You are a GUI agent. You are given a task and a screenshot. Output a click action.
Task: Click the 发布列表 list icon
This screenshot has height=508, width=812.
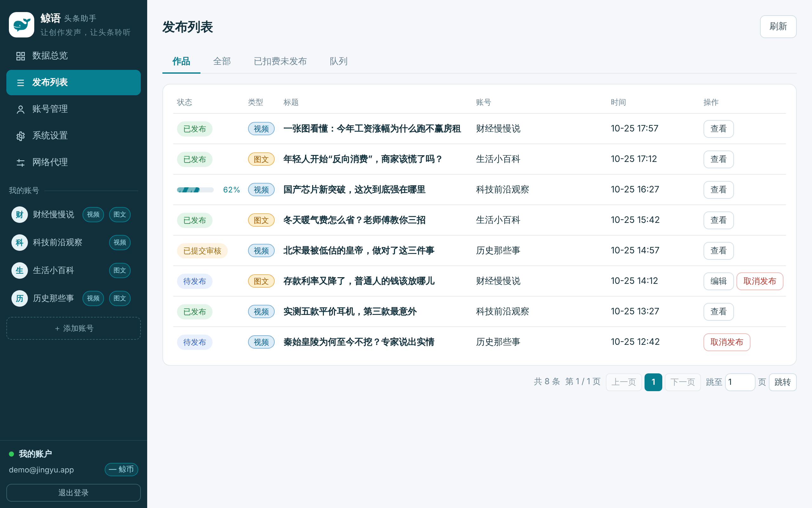click(x=21, y=83)
